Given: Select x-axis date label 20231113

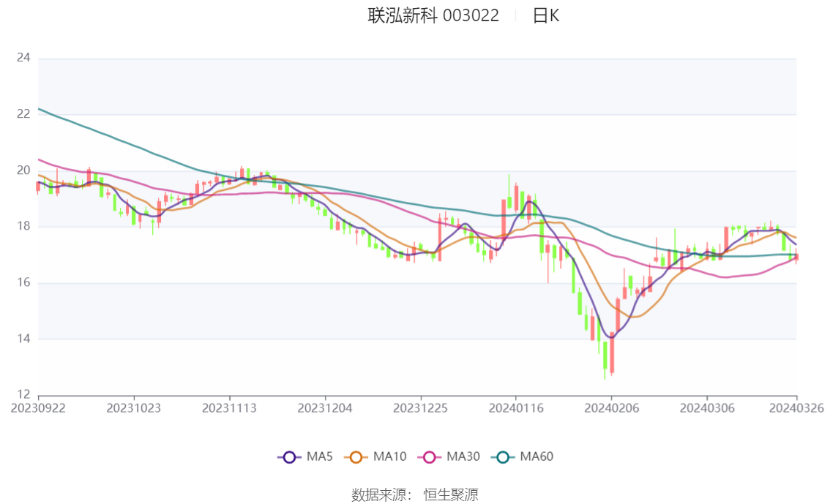Looking at the screenshot, I should 229,408.
